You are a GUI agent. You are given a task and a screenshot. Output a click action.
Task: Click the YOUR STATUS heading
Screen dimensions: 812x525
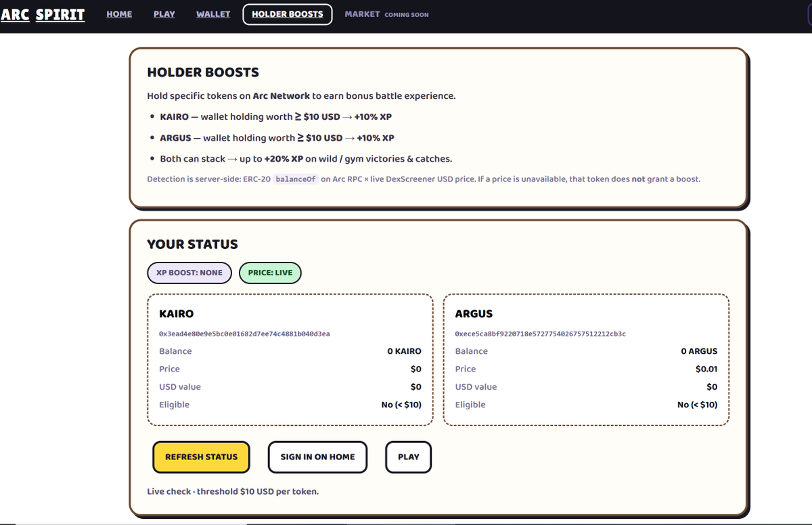click(192, 244)
